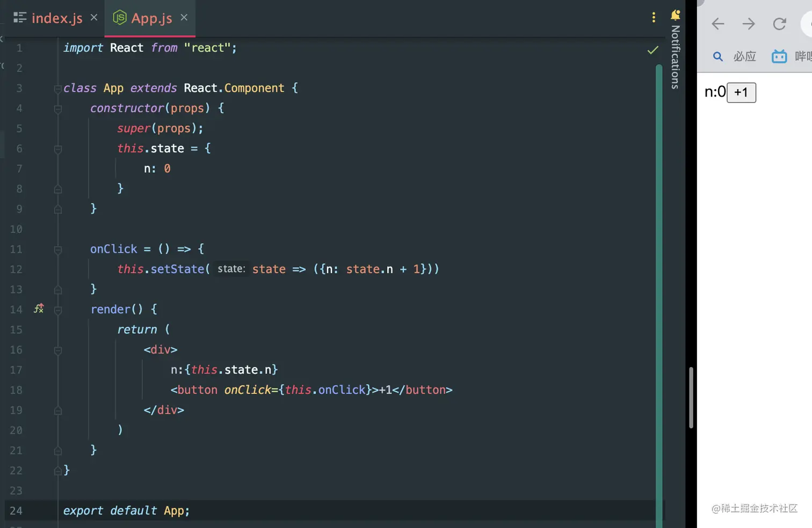
Task: Reload the browser page
Action: tap(779, 24)
